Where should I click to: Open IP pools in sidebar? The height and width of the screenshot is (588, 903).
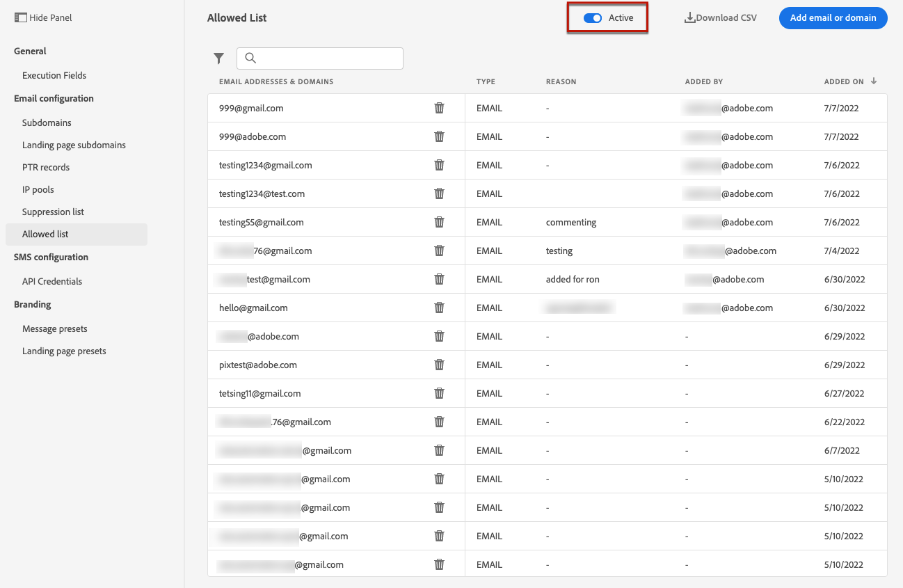[38, 189]
